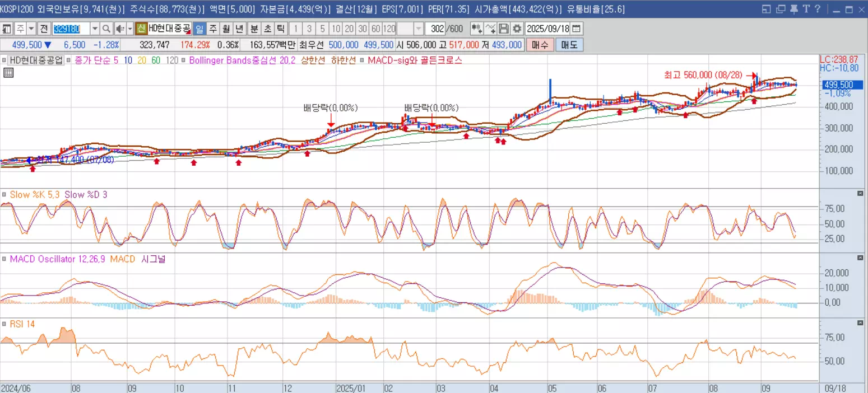
Task: Click the 하한선 lower band legend
Action: [343, 60]
